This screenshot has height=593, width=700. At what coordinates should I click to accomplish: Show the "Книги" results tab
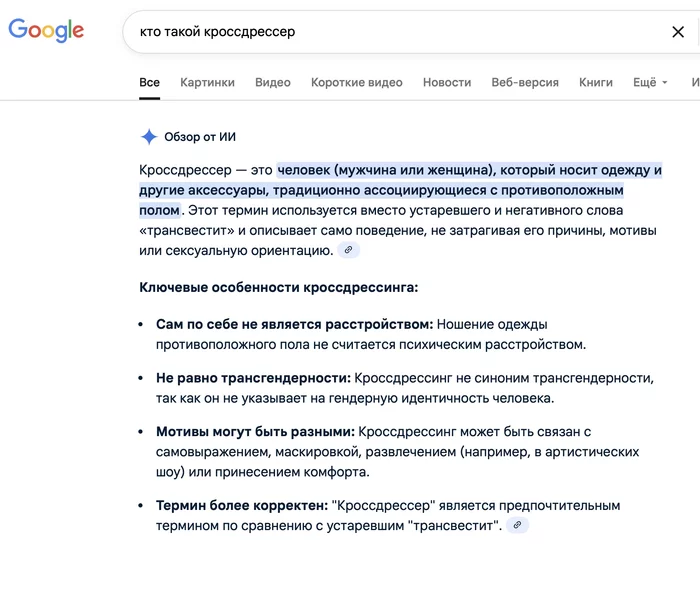(x=596, y=83)
